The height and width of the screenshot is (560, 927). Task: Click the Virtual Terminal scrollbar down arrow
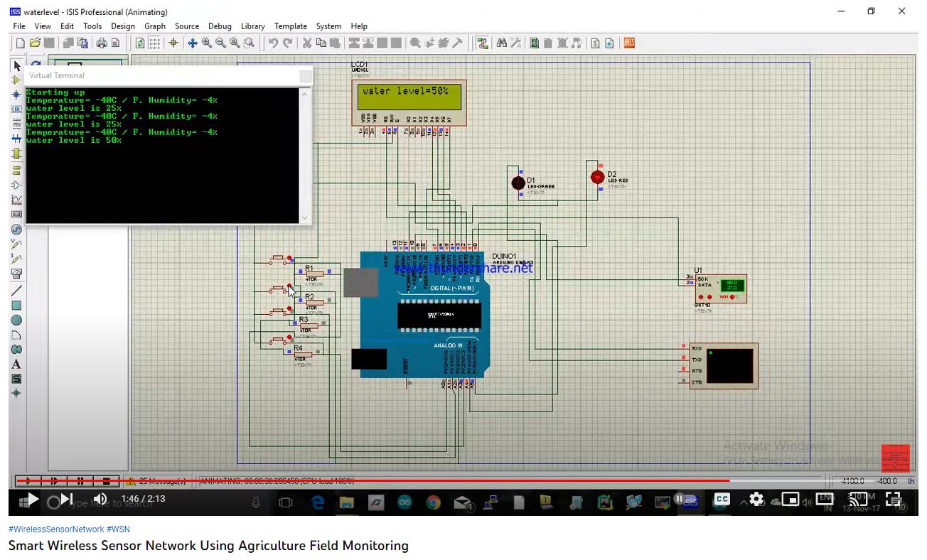tap(306, 218)
